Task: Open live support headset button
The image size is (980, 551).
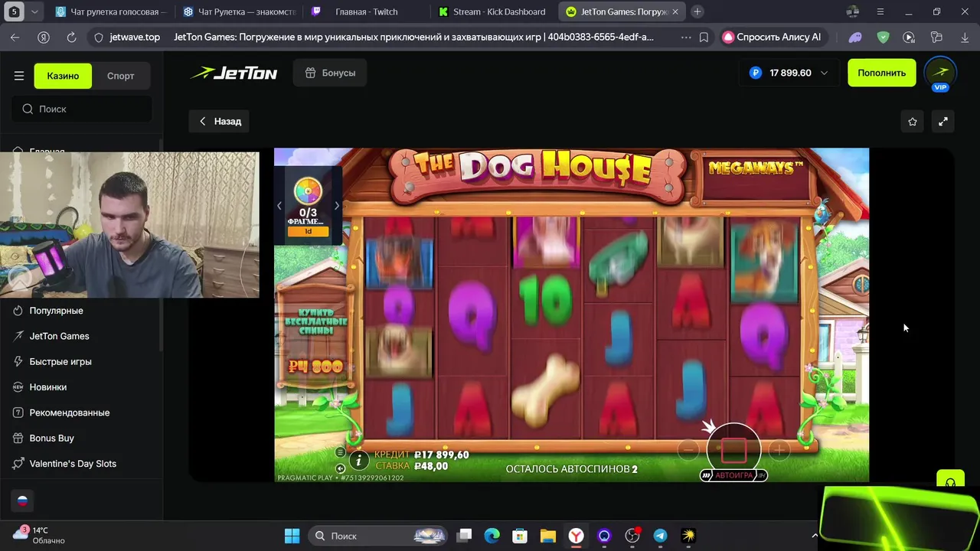Action: click(x=950, y=482)
